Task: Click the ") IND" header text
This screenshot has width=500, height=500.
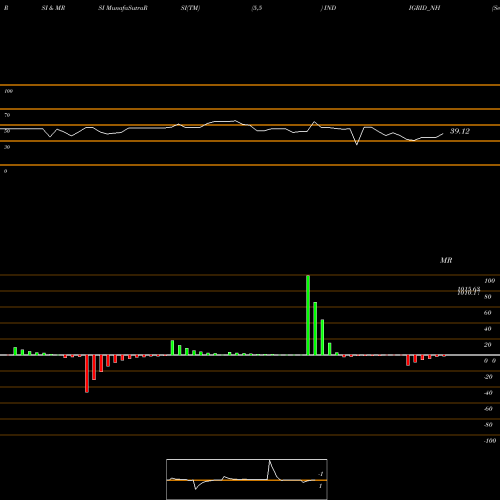Action: [328, 8]
